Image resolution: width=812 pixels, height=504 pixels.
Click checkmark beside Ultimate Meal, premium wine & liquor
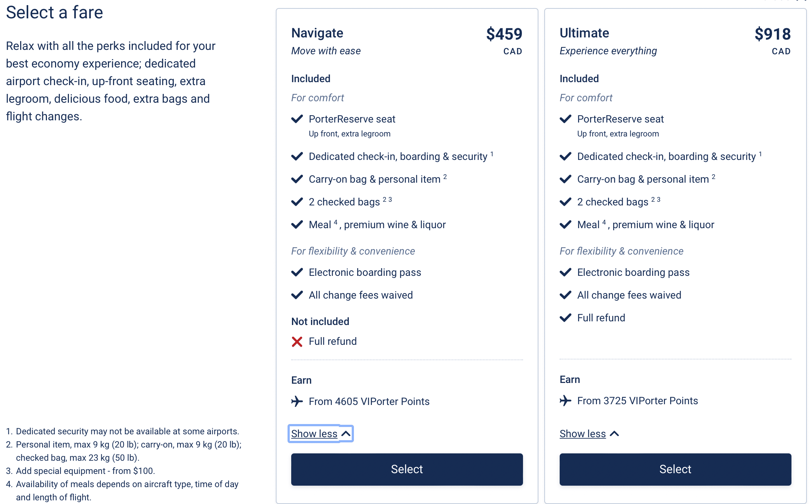click(x=565, y=224)
